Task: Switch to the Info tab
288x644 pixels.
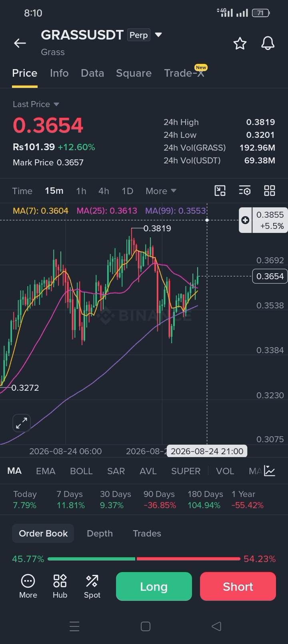Action: 59,73
